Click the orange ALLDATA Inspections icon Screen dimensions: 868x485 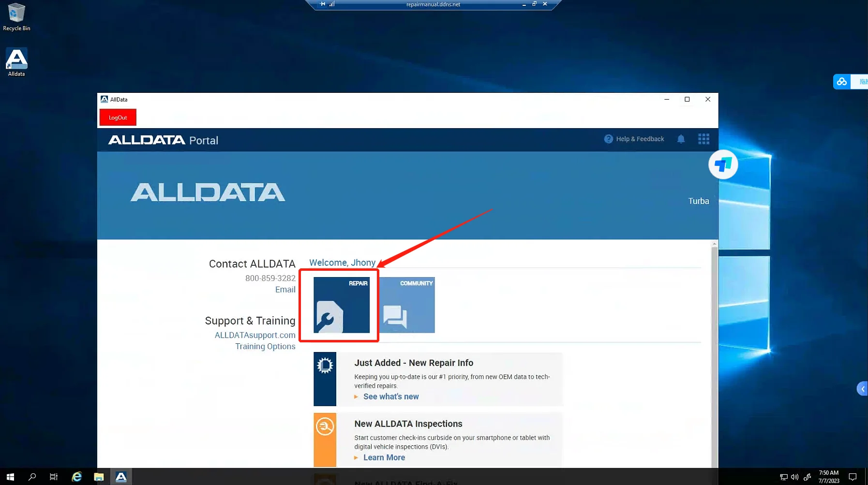click(325, 426)
